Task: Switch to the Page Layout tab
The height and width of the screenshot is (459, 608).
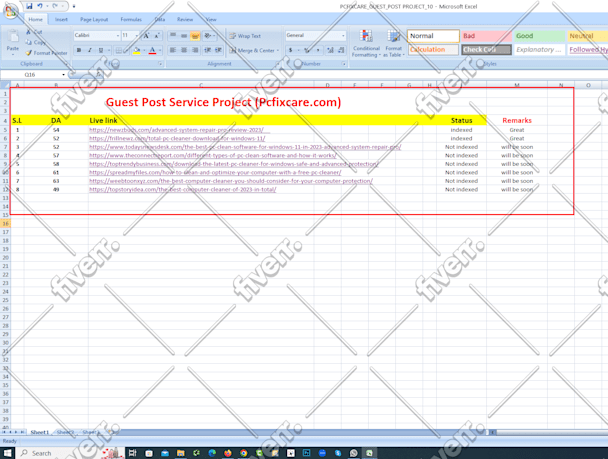Action: coord(94,19)
